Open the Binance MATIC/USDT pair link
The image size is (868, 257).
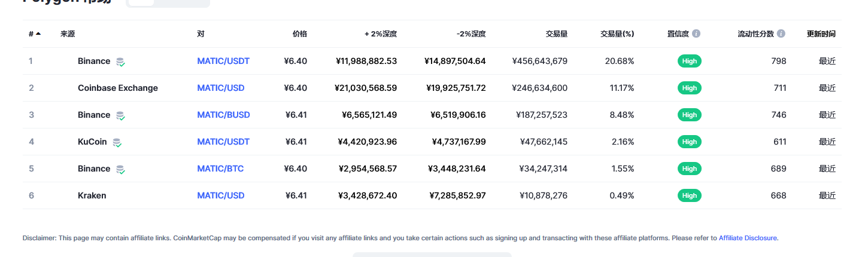click(x=223, y=61)
